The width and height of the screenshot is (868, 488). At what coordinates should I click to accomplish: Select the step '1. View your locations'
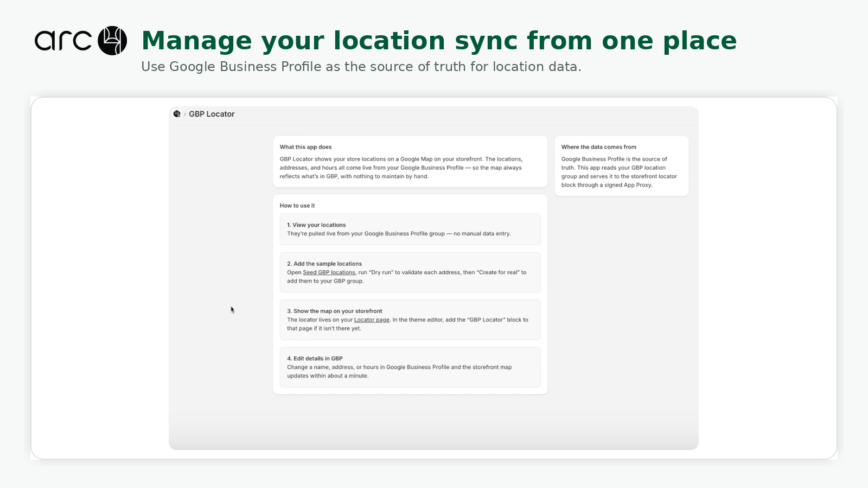410,229
